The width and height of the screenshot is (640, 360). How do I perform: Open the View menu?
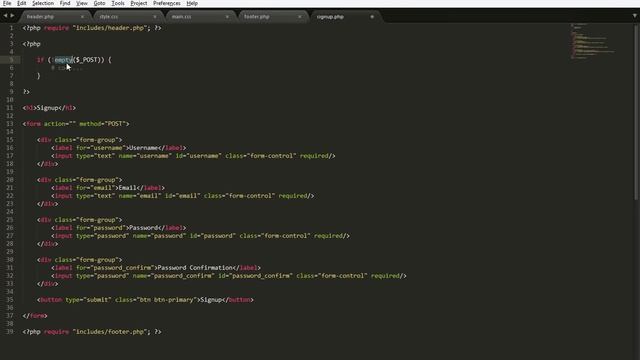(82, 3)
